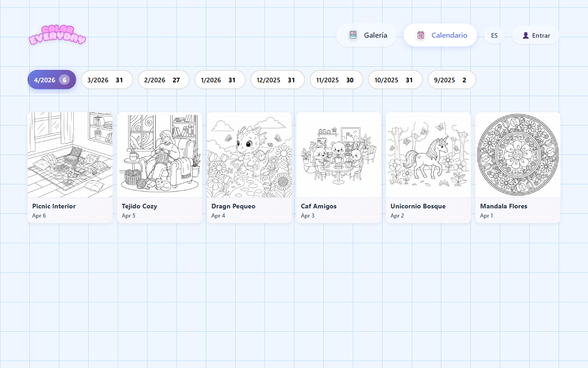
Task: Select the 3/2026 month tab
Action: tap(107, 80)
